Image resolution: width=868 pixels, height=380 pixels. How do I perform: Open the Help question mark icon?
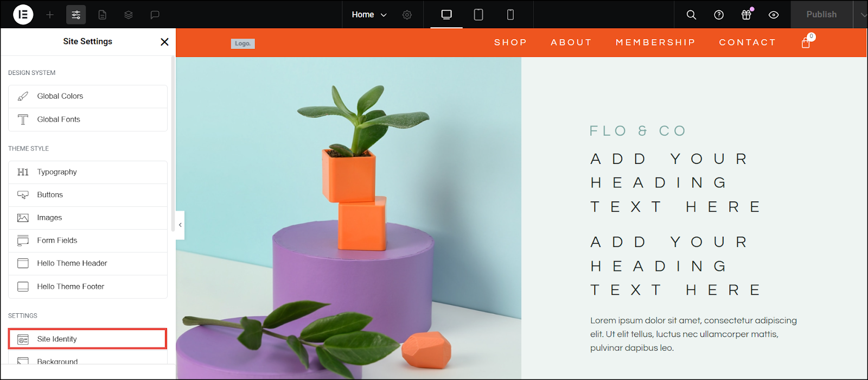pos(719,15)
